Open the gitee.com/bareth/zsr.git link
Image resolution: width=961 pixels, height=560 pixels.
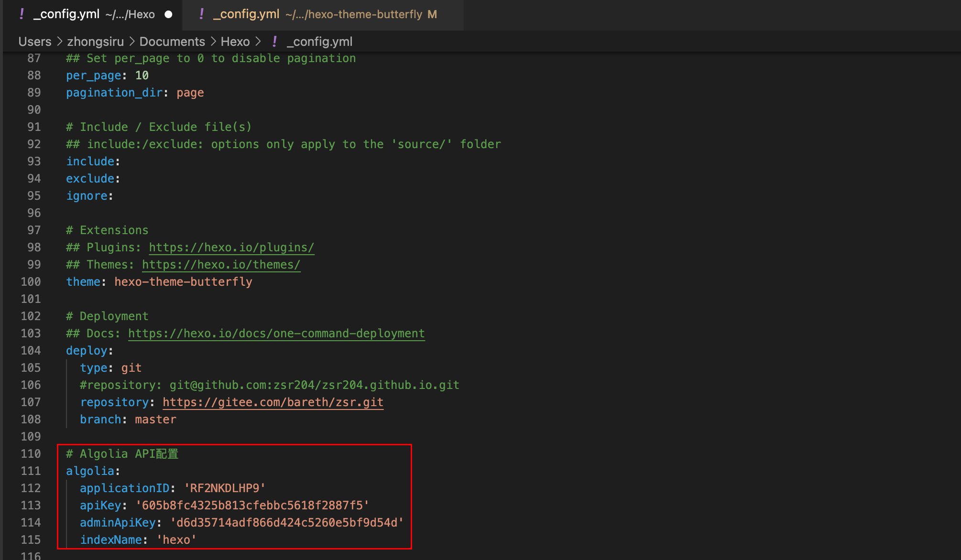coord(273,402)
